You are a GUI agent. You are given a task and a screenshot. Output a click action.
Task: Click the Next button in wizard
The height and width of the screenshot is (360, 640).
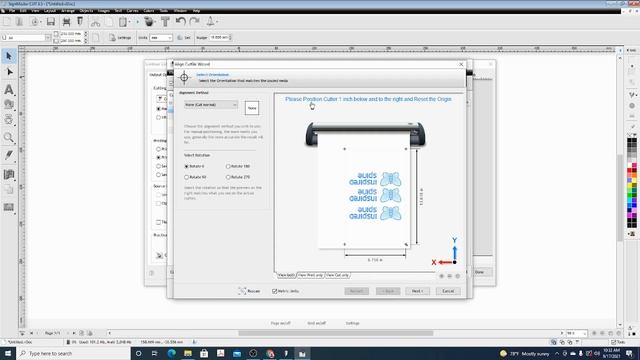coord(417,291)
